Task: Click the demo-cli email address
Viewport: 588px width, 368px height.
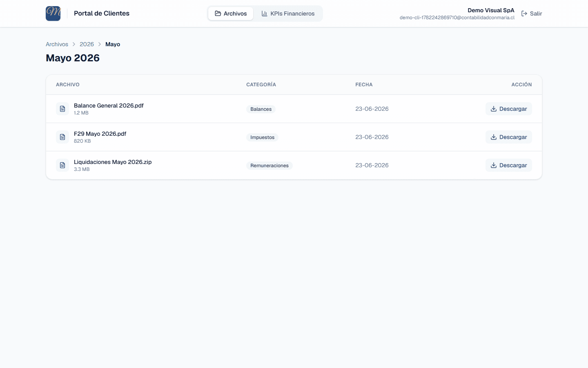Action: tap(457, 18)
